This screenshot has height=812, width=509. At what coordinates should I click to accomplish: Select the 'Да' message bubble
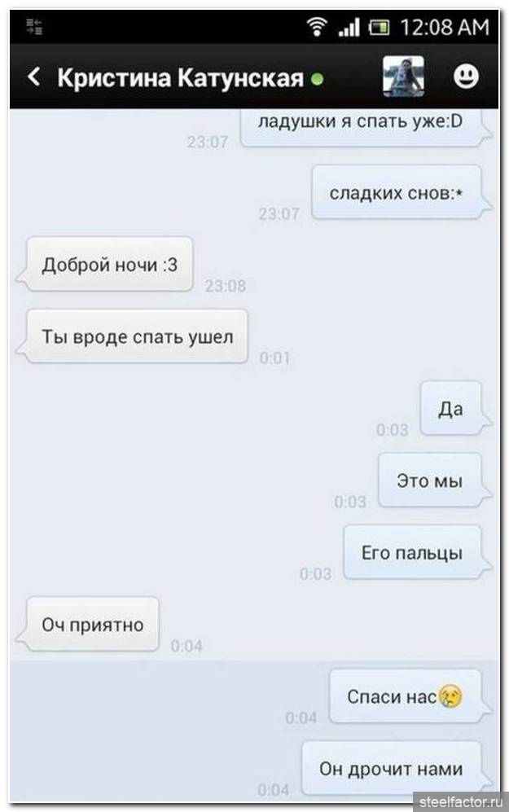(x=450, y=409)
